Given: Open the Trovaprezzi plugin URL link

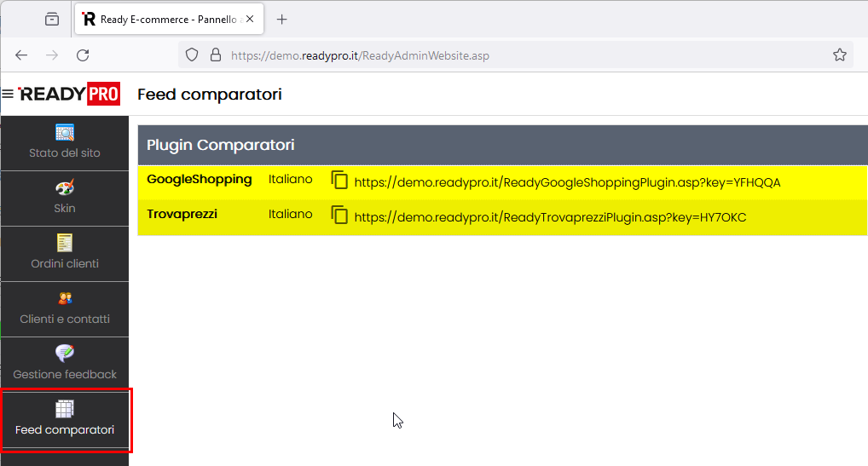Looking at the screenshot, I should point(550,217).
